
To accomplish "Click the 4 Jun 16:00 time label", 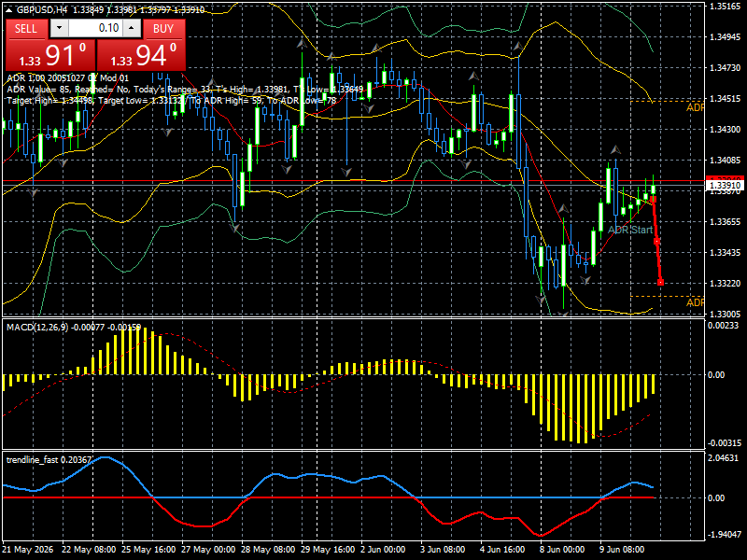I will click(x=502, y=549).
